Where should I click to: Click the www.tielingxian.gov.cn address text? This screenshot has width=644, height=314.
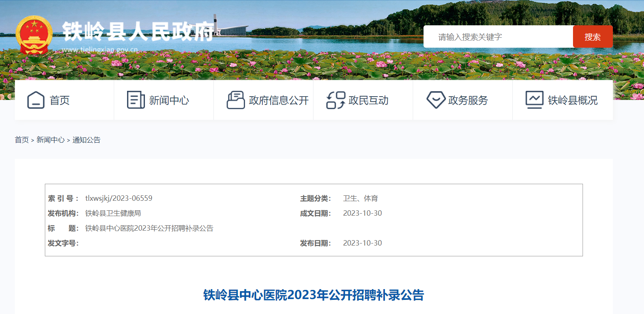(x=100, y=50)
